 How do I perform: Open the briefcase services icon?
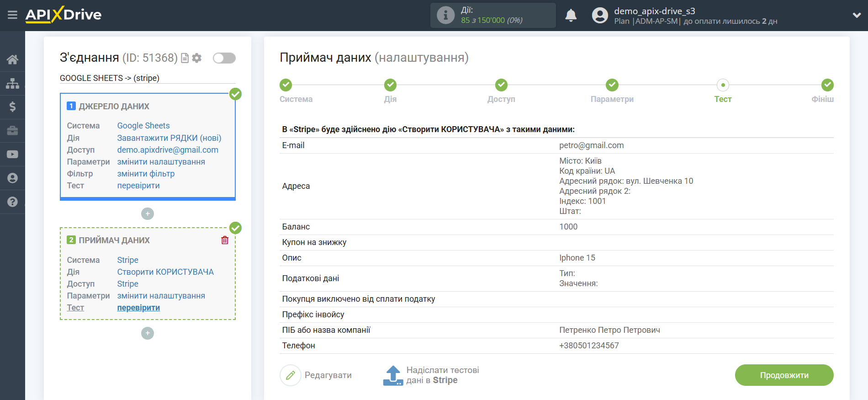12,131
